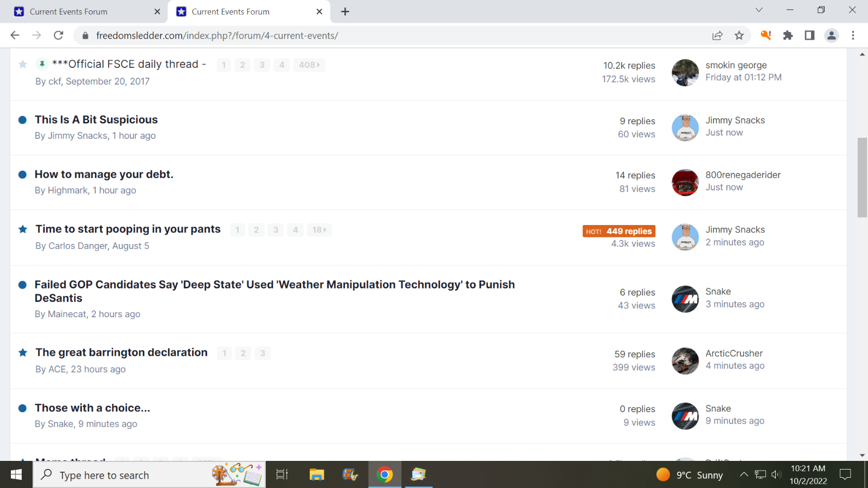This screenshot has height=488, width=868.
Task: Open Highmark author link
Action: coord(68,190)
